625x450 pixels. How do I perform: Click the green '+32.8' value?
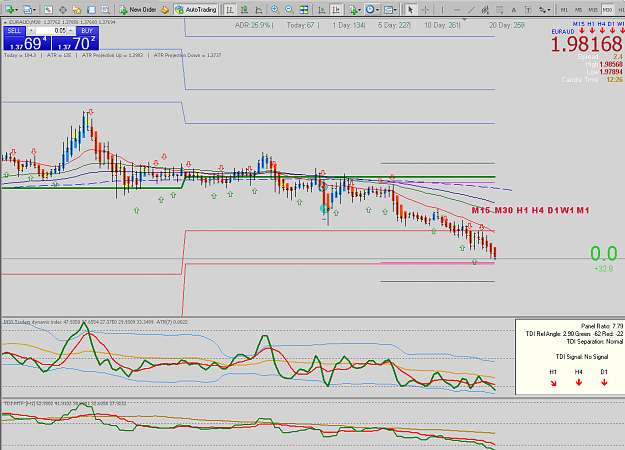(x=603, y=269)
